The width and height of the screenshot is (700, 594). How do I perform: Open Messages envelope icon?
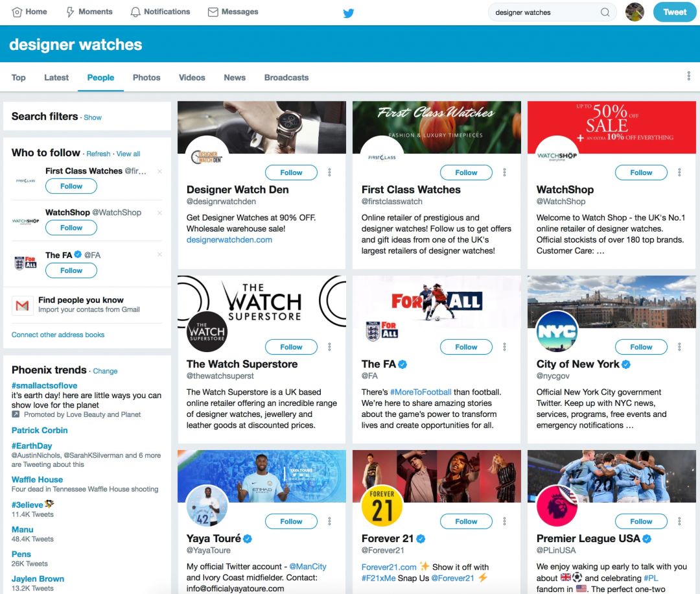pyautogui.click(x=213, y=12)
